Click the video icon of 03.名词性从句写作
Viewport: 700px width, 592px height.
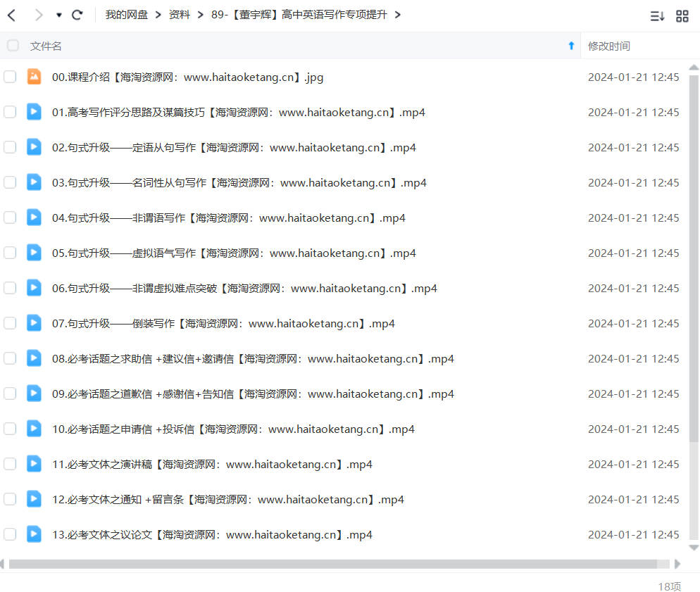coord(34,182)
